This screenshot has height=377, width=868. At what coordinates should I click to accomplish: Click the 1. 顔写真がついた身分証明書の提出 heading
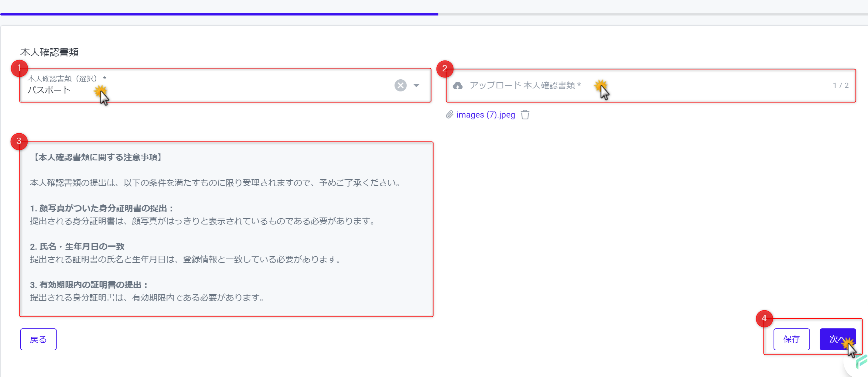coord(102,208)
